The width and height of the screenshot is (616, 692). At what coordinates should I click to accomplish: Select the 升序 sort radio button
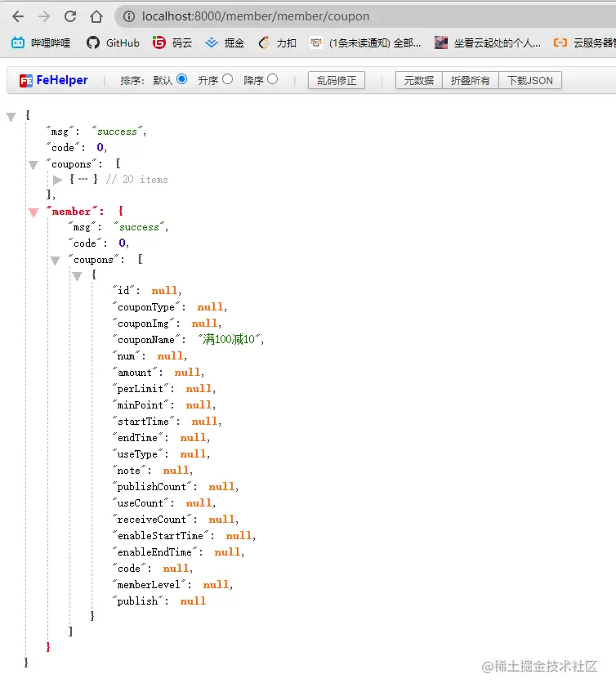228,79
